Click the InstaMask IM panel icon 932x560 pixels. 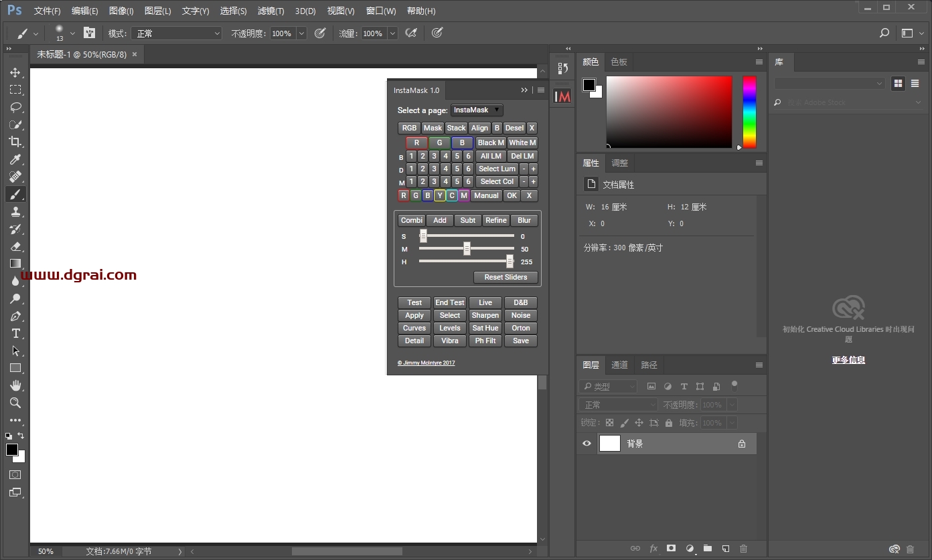[x=563, y=96]
